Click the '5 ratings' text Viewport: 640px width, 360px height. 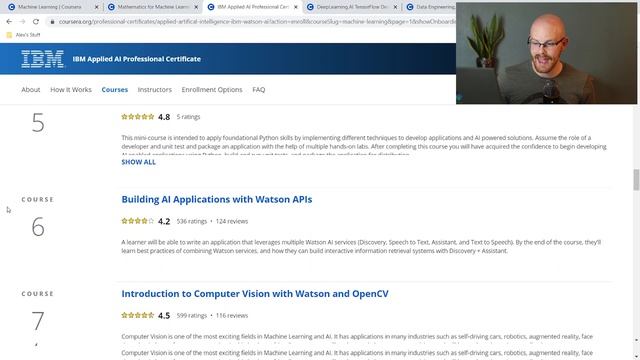pyautogui.click(x=188, y=117)
